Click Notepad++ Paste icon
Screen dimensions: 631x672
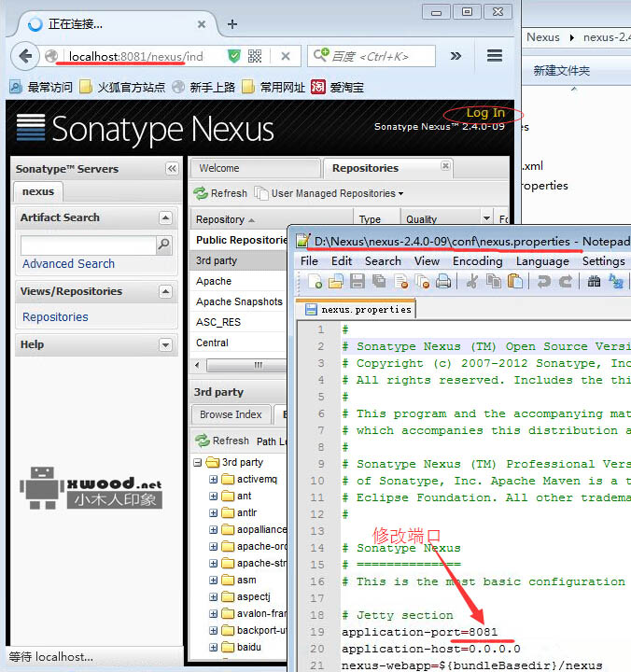point(515,282)
